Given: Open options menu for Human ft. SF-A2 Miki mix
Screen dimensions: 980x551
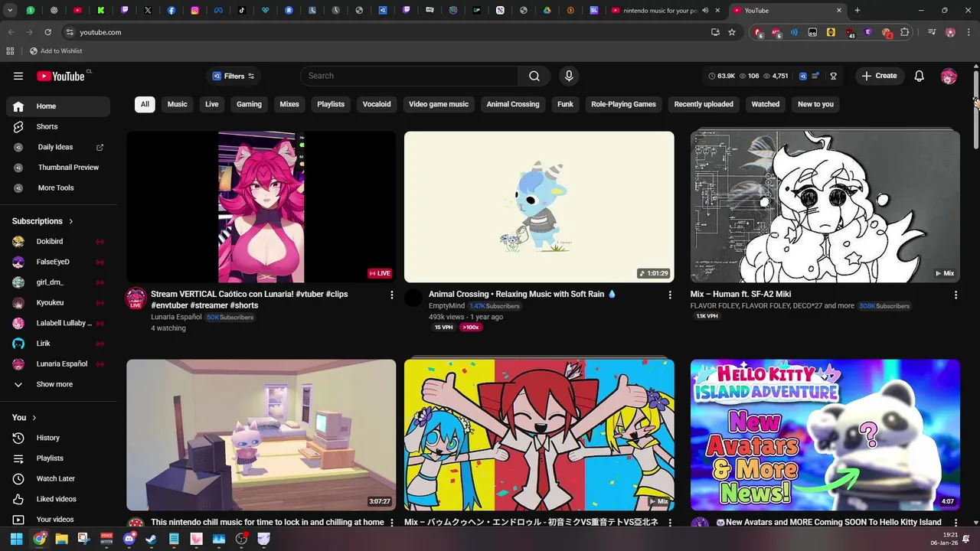Looking at the screenshot, I should [x=955, y=295].
